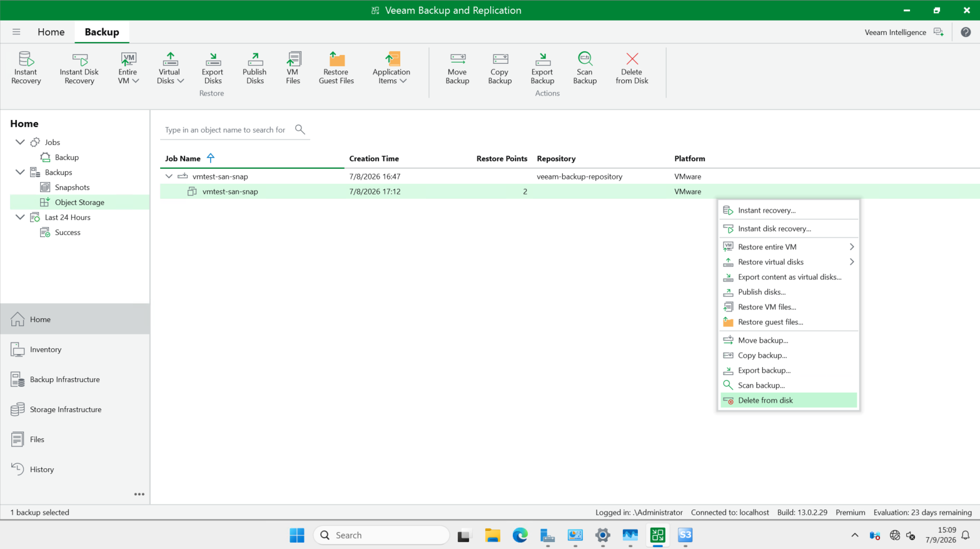The image size is (980, 549).
Task: Sort by Creation Time column
Action: click(374, 159)
